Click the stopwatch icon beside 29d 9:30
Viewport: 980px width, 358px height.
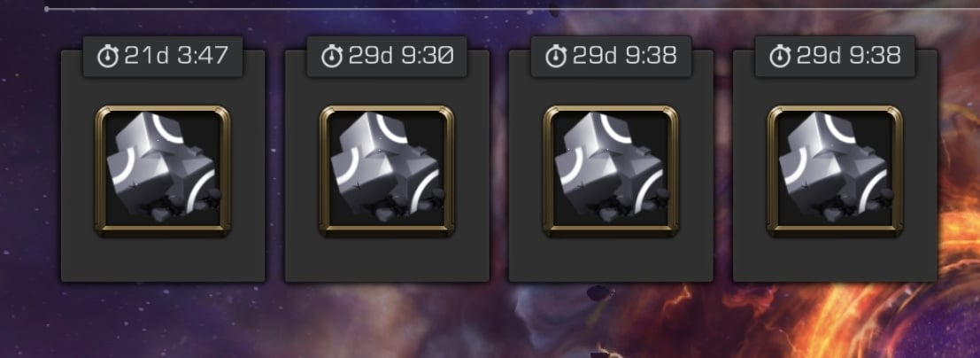332,57
